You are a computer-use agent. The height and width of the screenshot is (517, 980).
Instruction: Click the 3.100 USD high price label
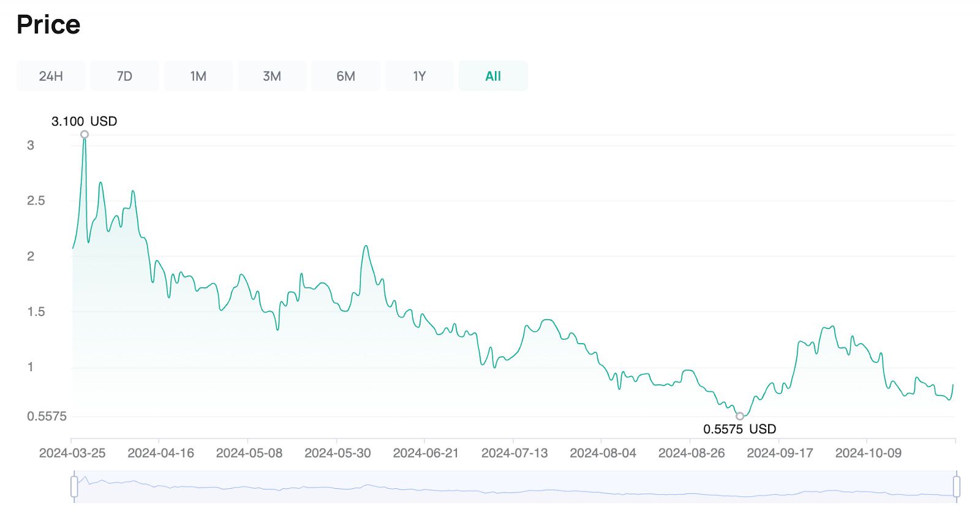pyautogui.click(x=84, y=121)
